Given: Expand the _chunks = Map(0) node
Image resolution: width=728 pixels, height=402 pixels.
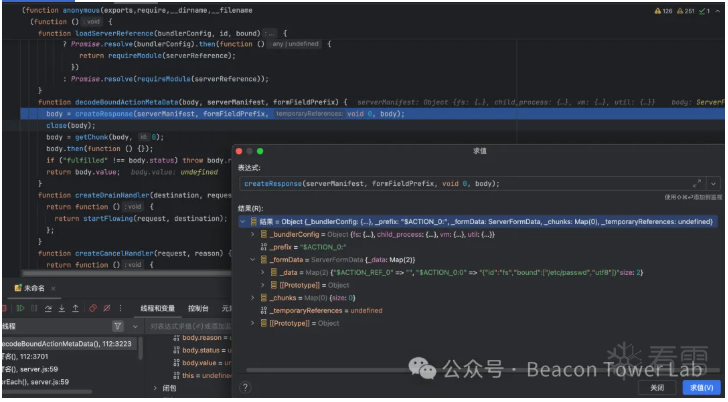Looking at the screenshot, I should (253, 298).
